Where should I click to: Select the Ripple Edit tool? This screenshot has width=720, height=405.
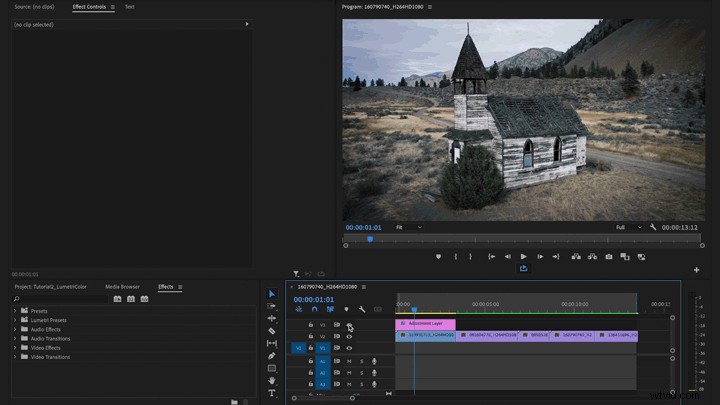coord(272,318)
